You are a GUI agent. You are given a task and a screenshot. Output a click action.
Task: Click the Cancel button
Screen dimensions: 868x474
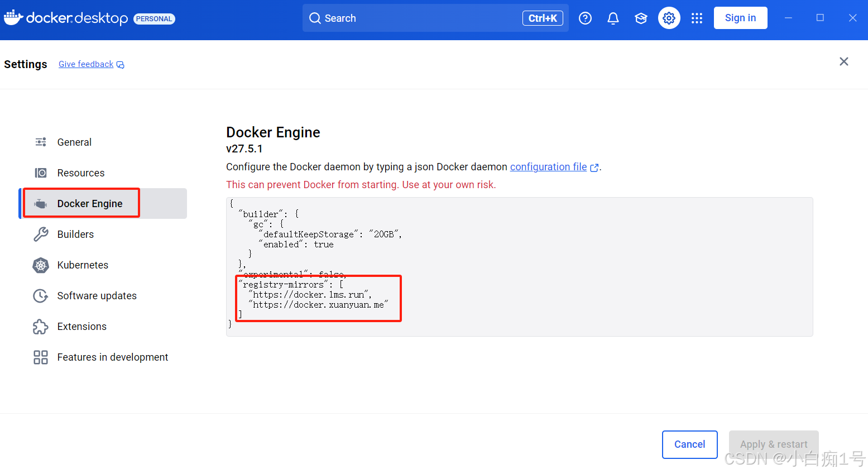coord(689,444)
